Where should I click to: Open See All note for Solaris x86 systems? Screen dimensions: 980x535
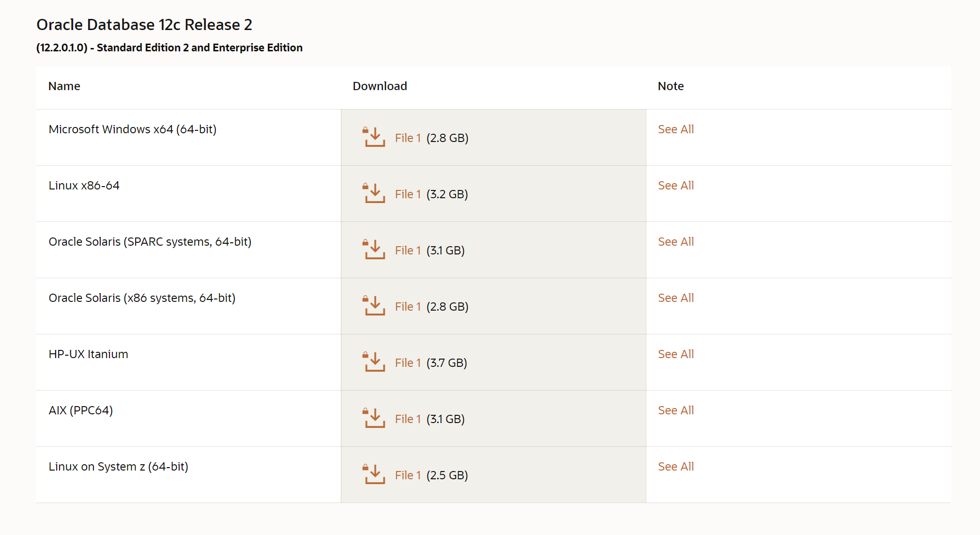[676, 298]
